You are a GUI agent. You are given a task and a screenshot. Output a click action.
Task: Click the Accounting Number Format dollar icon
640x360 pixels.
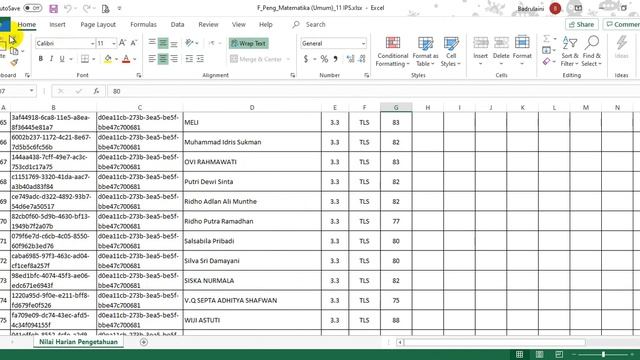pyautogui.click(x=306, y=59)
